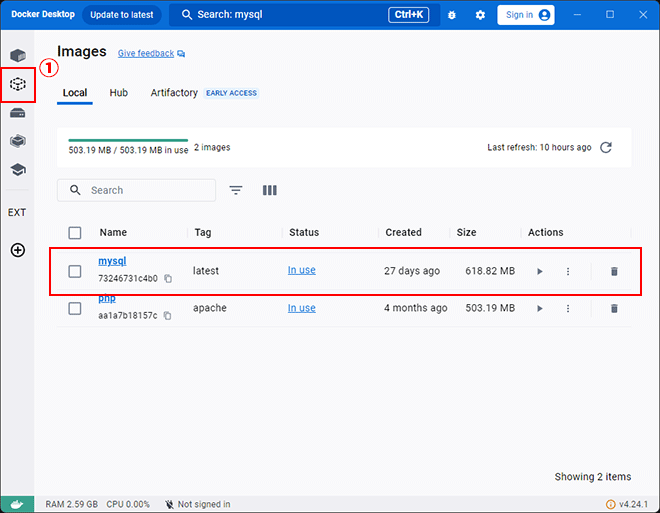Sort by the Name column header
This screenshot has width=660, height=513.
113,232
